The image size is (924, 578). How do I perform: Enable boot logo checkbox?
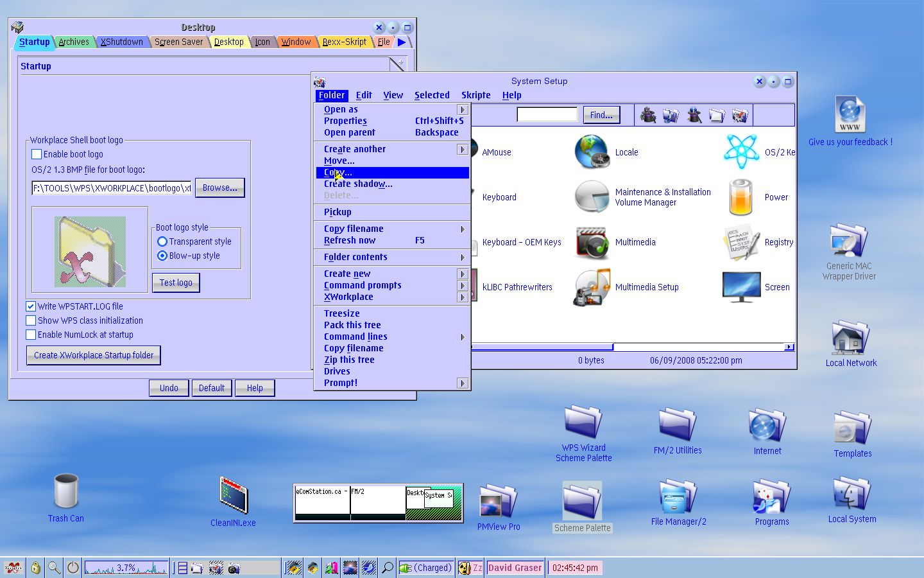(x=37, y=154)
